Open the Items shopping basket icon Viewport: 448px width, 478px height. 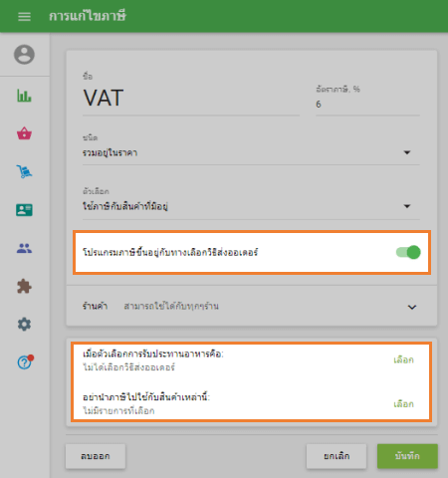pos(24,133)
